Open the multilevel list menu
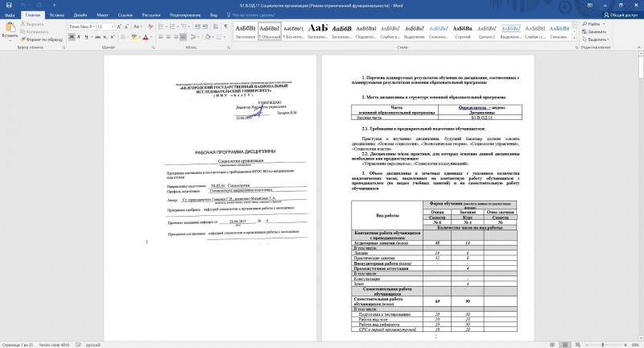The image size is (644, 348). pos(185,27)
